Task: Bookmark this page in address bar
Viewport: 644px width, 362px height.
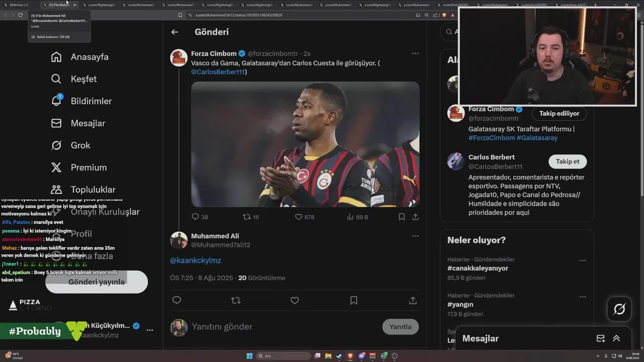Action: click(x=180, y=15)
